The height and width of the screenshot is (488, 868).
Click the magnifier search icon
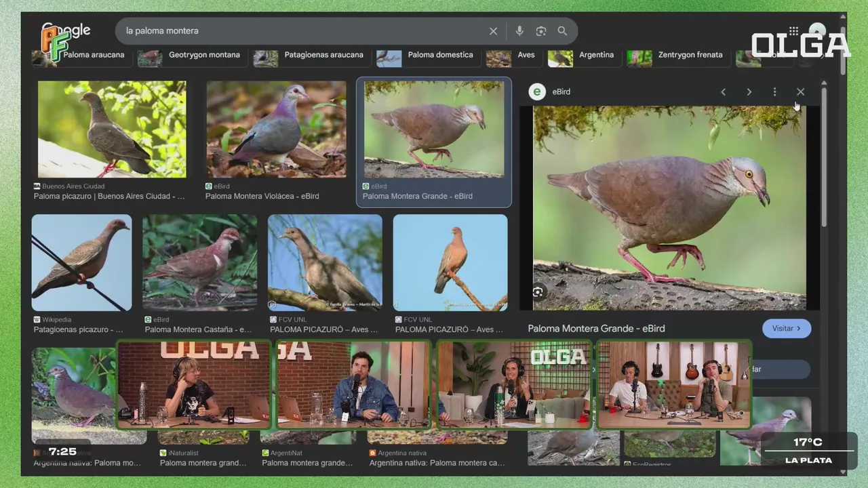click(562, 31)
